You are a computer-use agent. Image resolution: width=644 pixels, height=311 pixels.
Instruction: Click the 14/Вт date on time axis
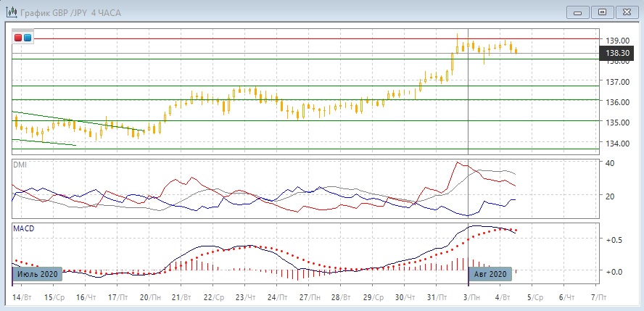[x=22, y=297]
